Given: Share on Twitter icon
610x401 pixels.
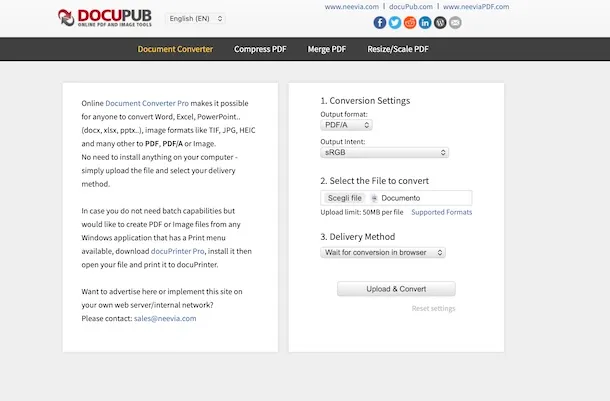Looking at the screenshot, I should coord(395,23).
